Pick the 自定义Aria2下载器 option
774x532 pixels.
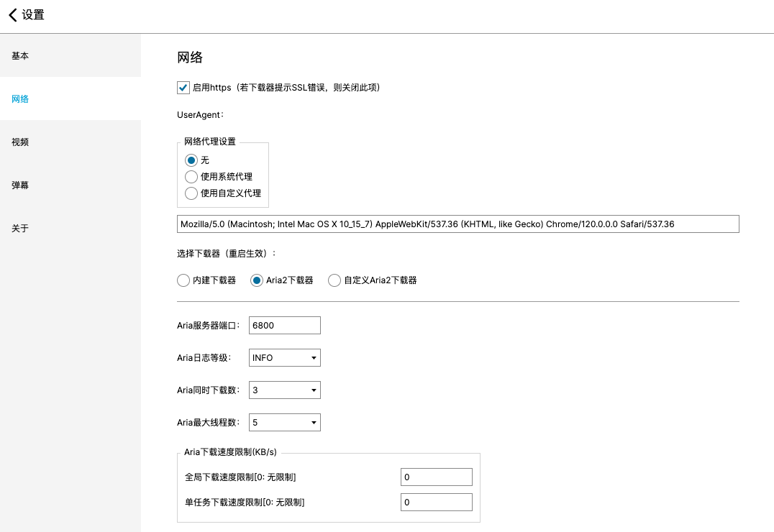tap(334, 280)
